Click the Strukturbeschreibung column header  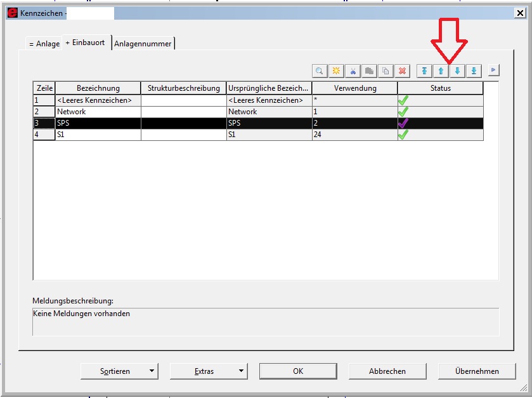183,88
